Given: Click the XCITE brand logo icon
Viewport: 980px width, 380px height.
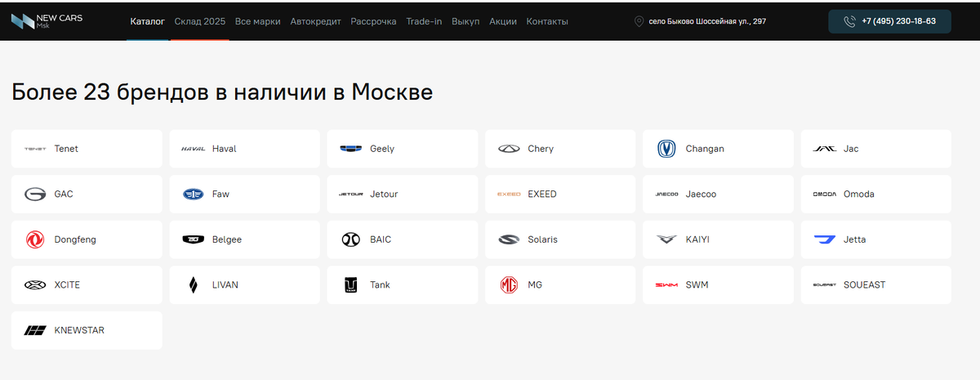Looking at the screenshot, I should tap(35, 285).
